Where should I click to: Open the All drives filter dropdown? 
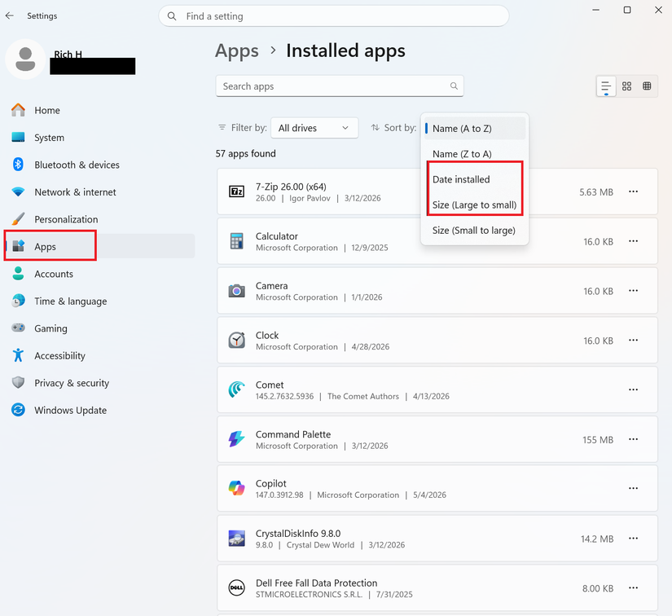(314, 128)
